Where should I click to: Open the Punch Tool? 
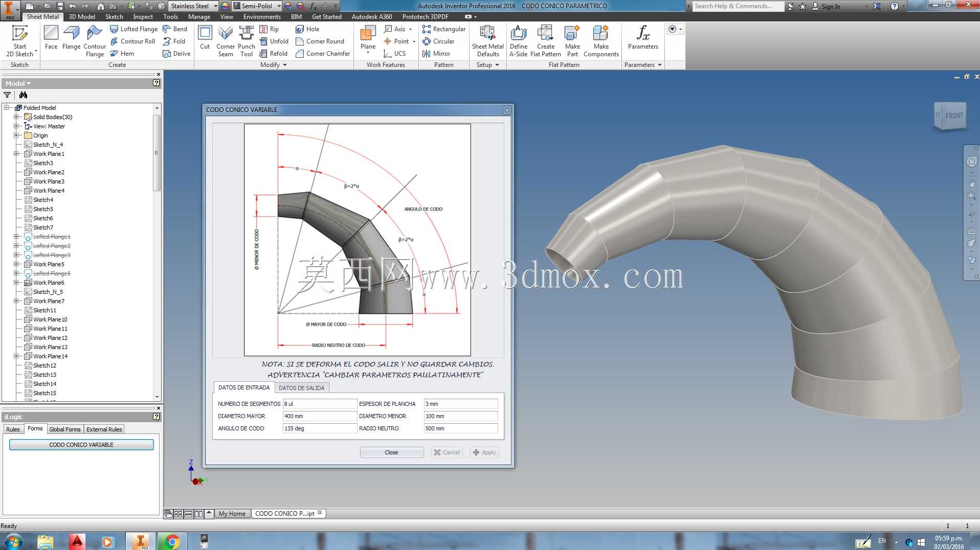247,41
